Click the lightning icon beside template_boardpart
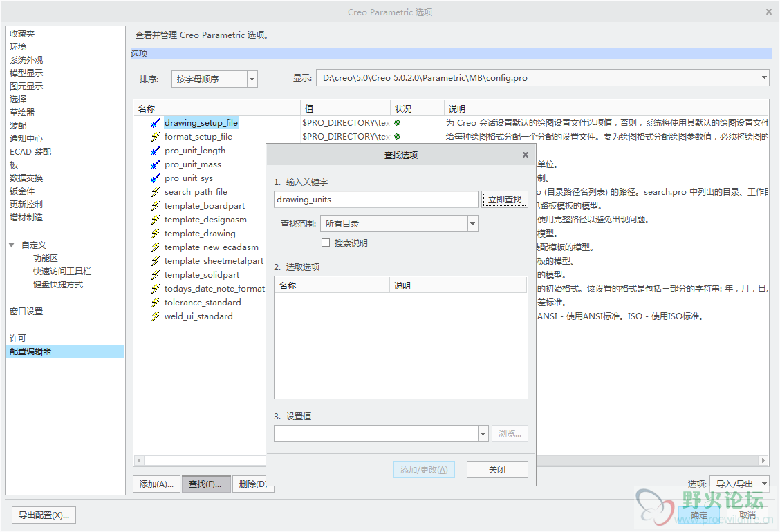This screenshot has width=780, height=532. coord(156,206)
